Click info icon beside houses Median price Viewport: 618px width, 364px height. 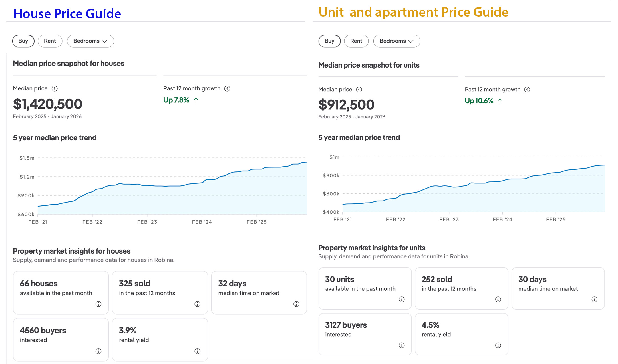coord(55,88)
